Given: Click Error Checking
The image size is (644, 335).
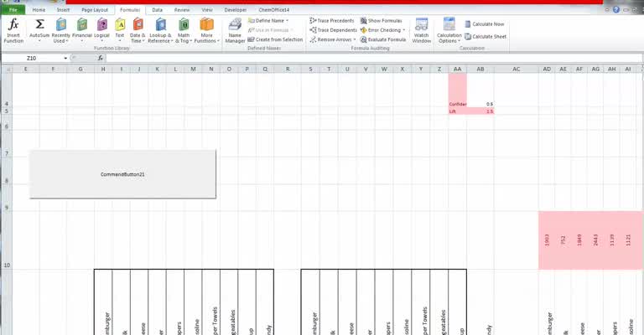Looking at the screenshot, I should coord(382,30).
